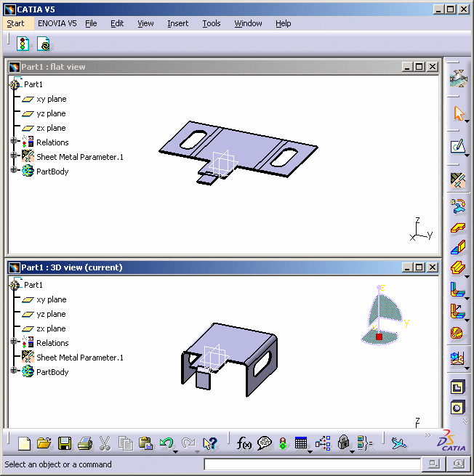Activate the Select arrow tool
The height and width of the screenshot is (476, 474).
point(457,114)
